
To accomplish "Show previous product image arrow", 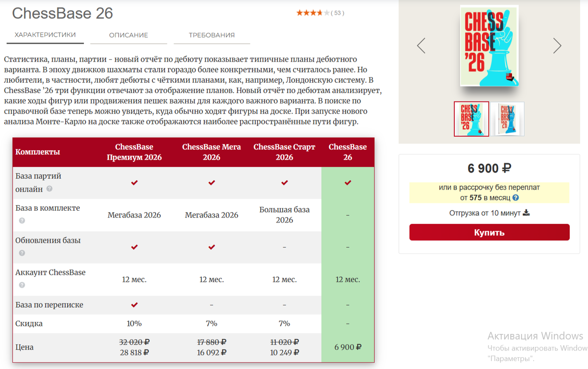I will [x=421, y=46].
